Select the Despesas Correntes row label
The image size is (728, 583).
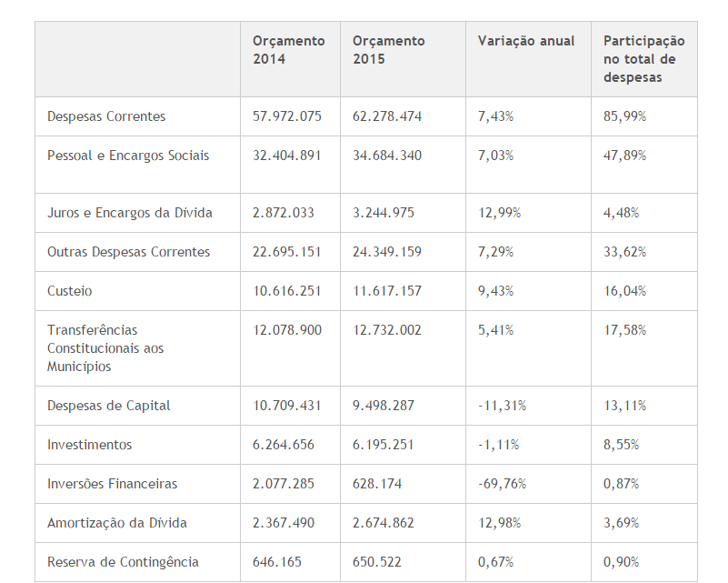(106, 116)
